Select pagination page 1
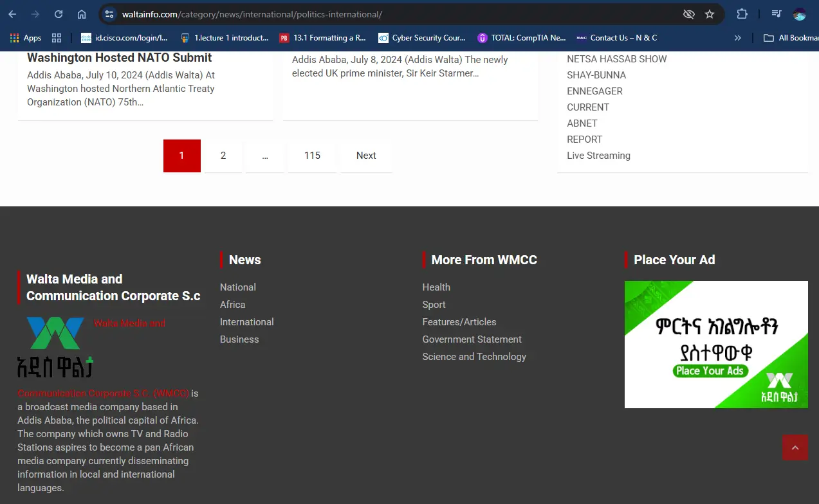 tap(182, 156)
